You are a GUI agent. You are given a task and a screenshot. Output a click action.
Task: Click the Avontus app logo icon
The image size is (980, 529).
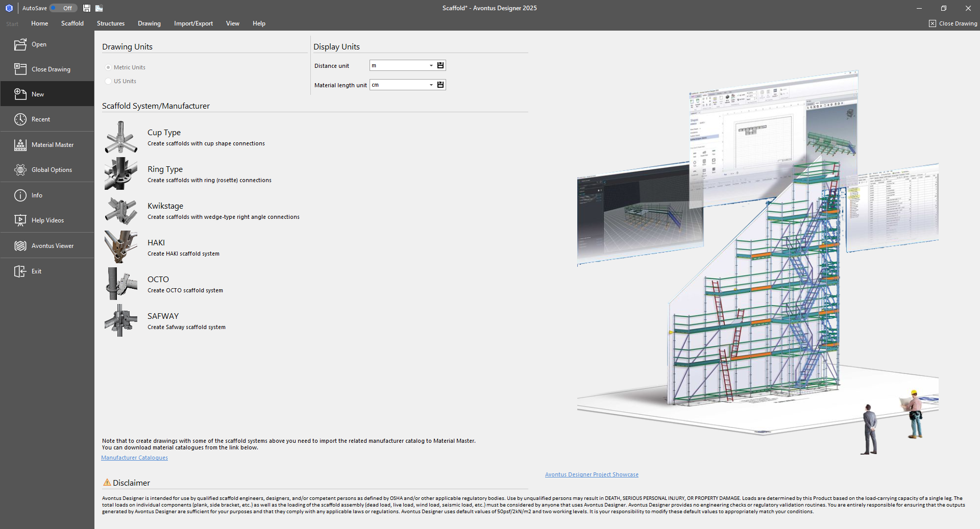point(9,8)
